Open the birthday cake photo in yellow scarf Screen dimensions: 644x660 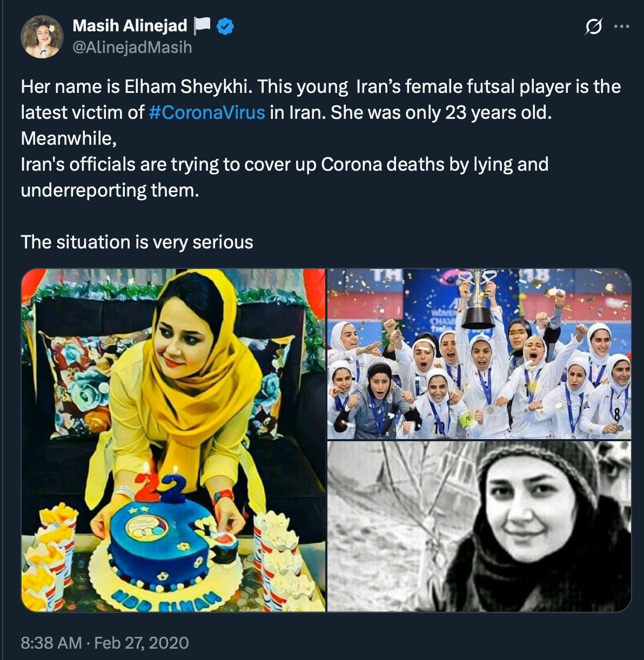coord(173,440)
